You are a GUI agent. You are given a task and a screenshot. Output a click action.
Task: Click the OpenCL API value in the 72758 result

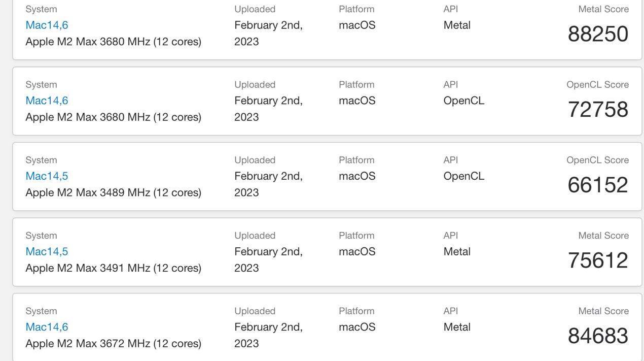tap(463, 101)
